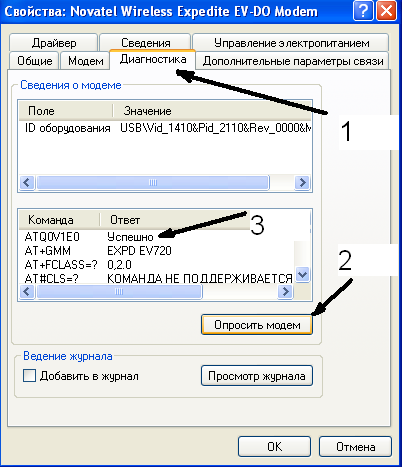Click the Поле column header
Viewport: 402px width, 467px height.
point(66,111)
